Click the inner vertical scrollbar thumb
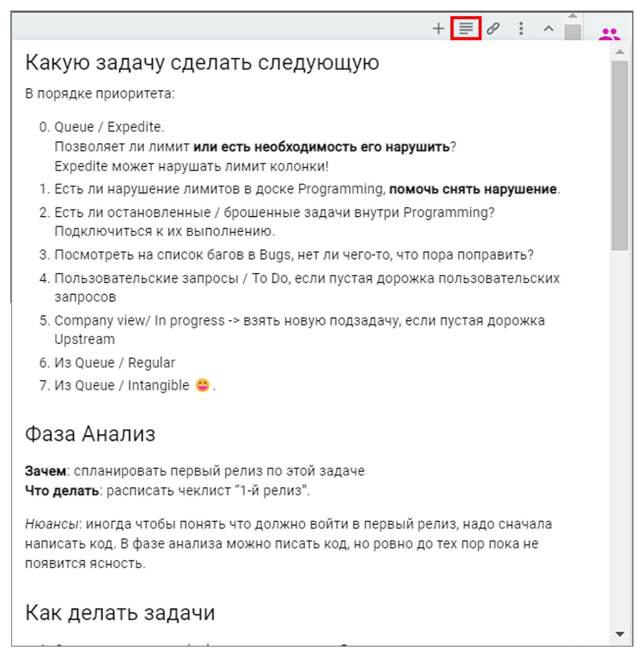Image resolution: width=644 pixels, height=665 pixels. tap(620, 155)
